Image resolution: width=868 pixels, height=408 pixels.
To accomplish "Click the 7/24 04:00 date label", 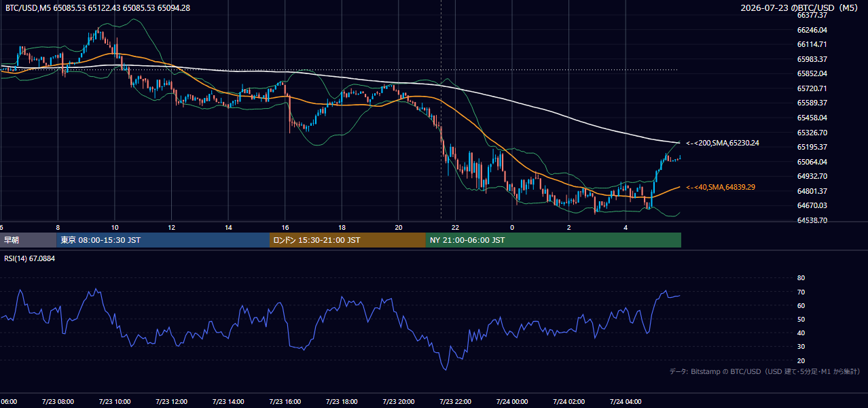I will [x=626, y=402].
